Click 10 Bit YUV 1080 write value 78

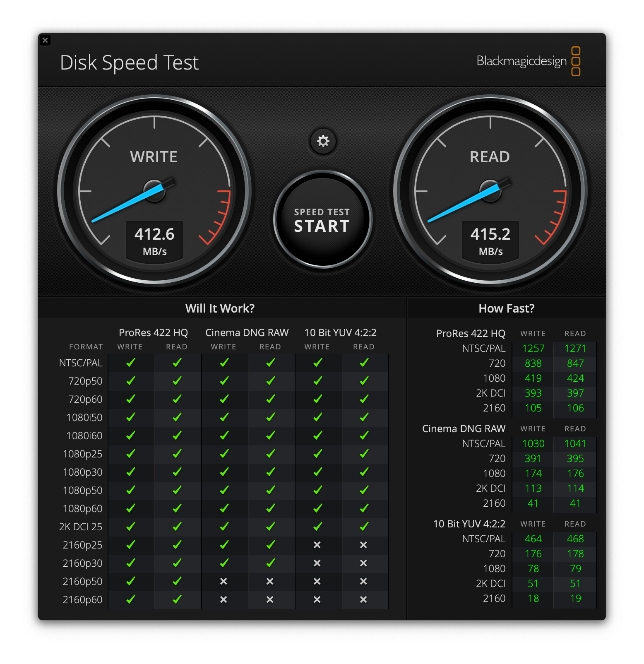(533, 569)
